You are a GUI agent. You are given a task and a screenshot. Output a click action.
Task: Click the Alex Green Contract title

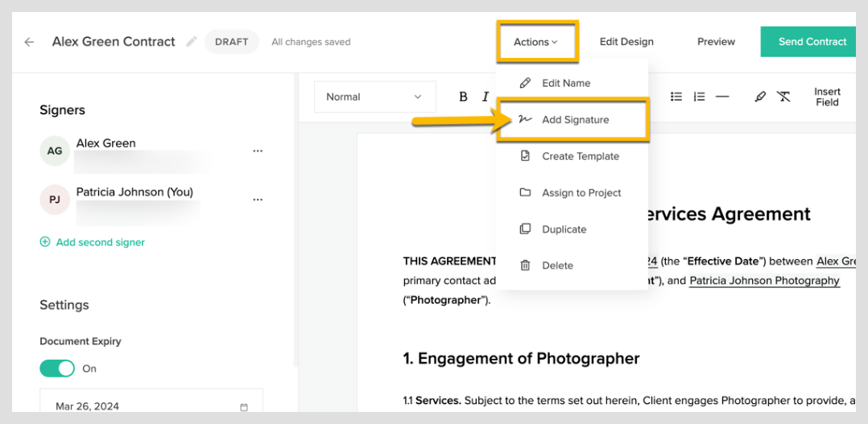tap(114, 42)
